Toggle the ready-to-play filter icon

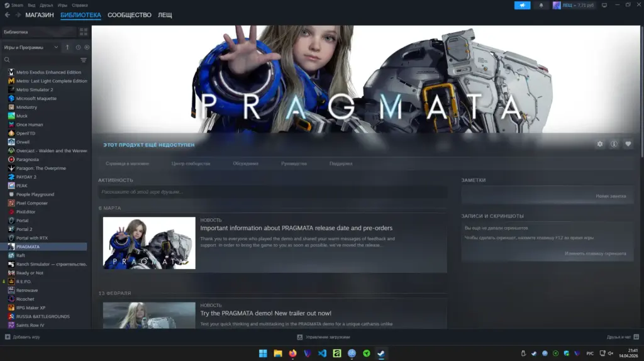(x=86, y=47)
